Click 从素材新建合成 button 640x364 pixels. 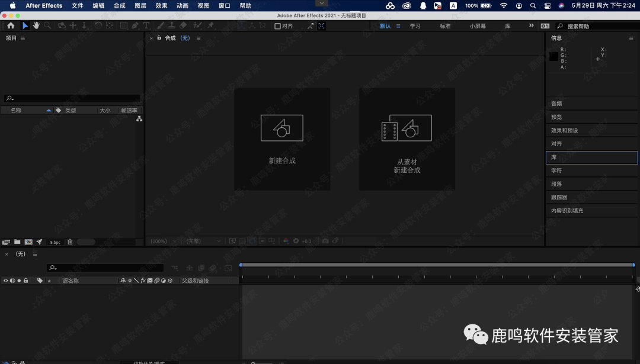tap(407, 139)
